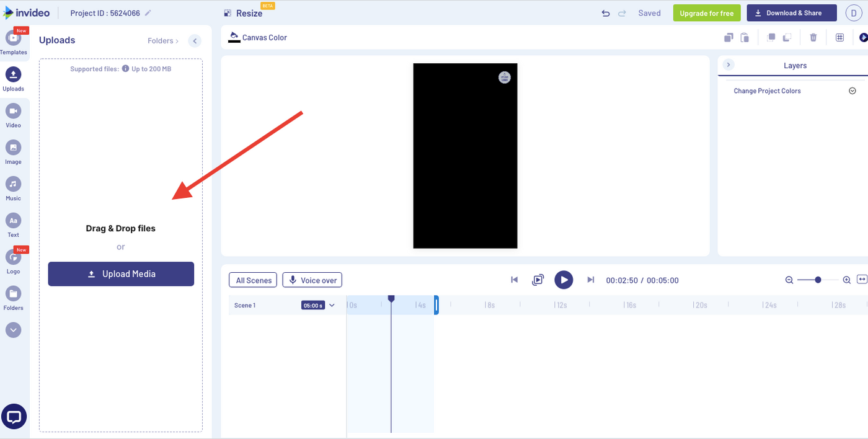Image resolution: width=868 pixels, height=439 pixels.
Task: Expand the Change Project Colors section
Action: pyautogui.click(x=852, y=91)
